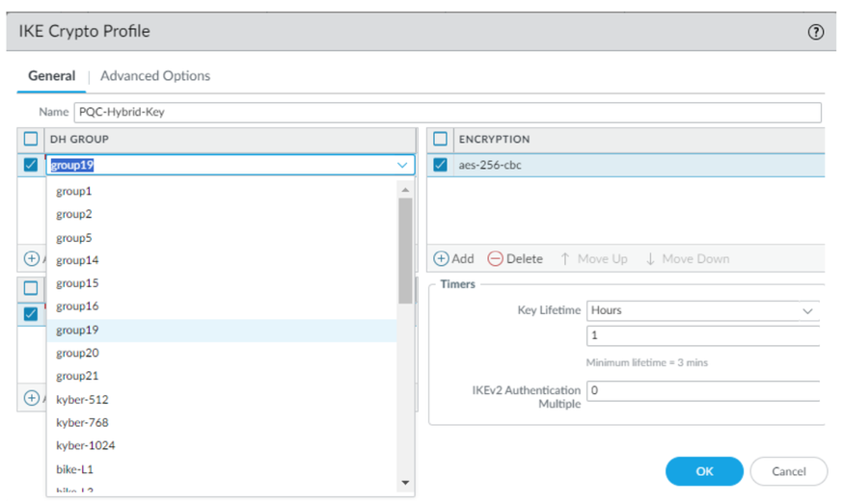844x504 pixels.
Task: Choose kyber-512 from the dropdown list
Action: point(221,400)
